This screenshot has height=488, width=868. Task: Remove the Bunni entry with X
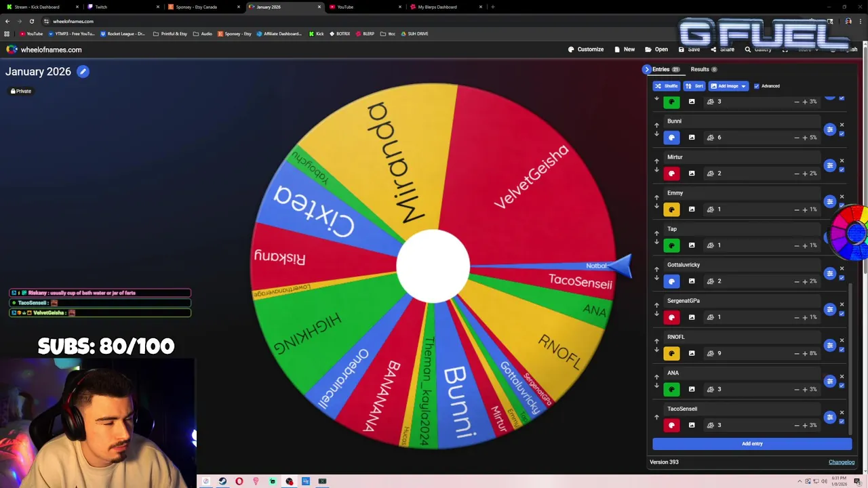[x=842, y=125]
